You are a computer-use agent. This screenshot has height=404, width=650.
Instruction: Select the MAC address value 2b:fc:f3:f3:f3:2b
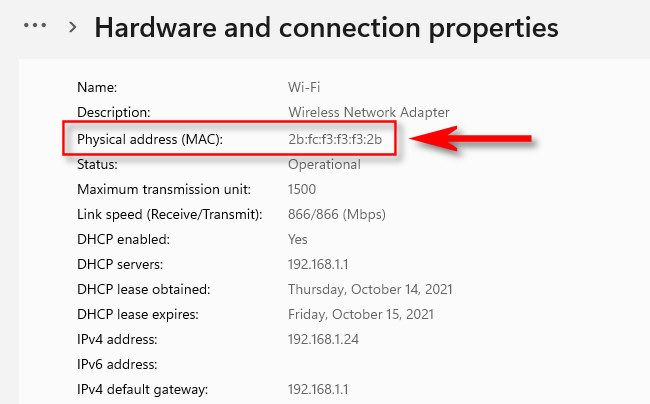pos(335,139)
